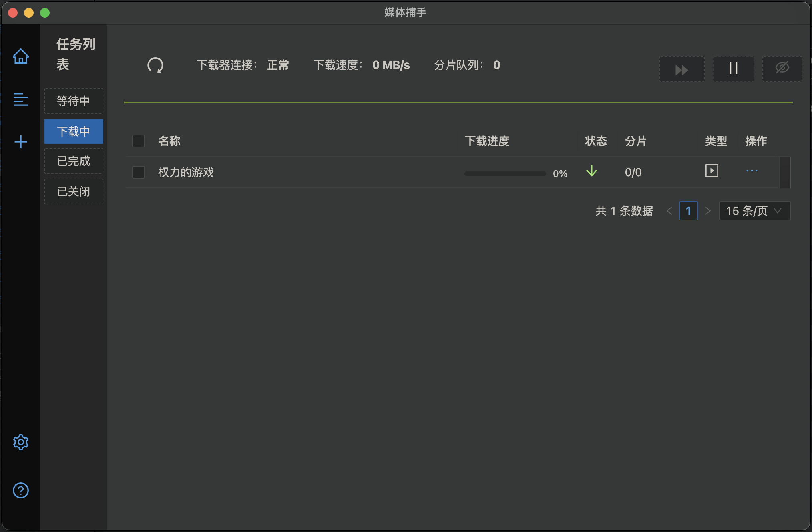The height and width of the screenshot is (532, 812).
Task: Expand the 15 条/页 page size dropdown
Action: 754,211
